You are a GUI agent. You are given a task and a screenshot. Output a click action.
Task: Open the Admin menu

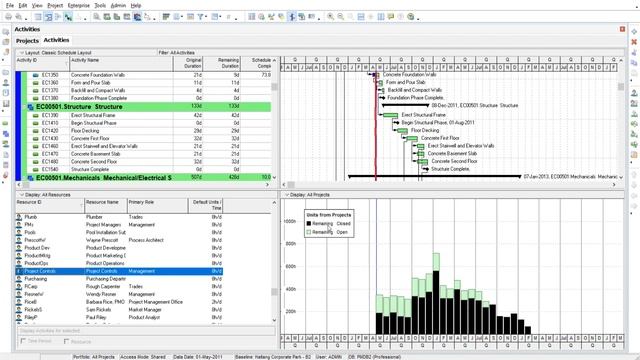(x=118, y=5)
